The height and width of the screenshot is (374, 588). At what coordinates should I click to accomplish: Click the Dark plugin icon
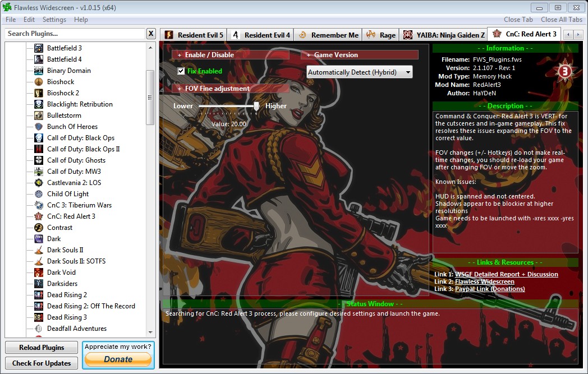(39, 239)
